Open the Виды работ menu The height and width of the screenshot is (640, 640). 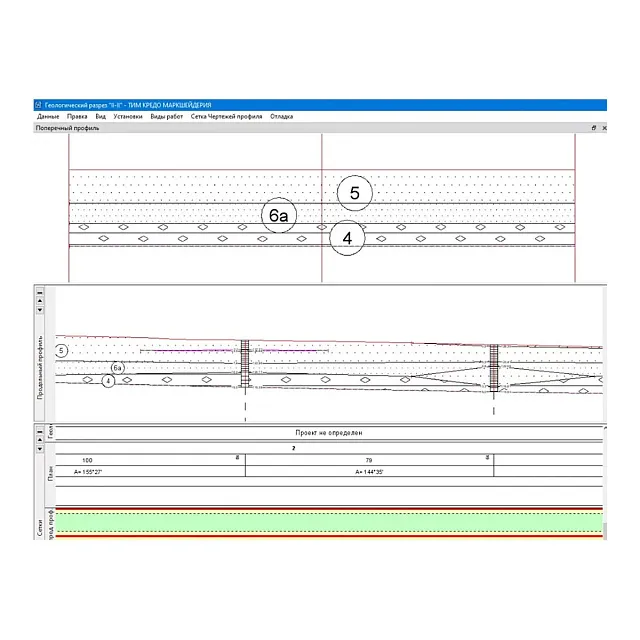pyautogui.click(x=167, y=117)
